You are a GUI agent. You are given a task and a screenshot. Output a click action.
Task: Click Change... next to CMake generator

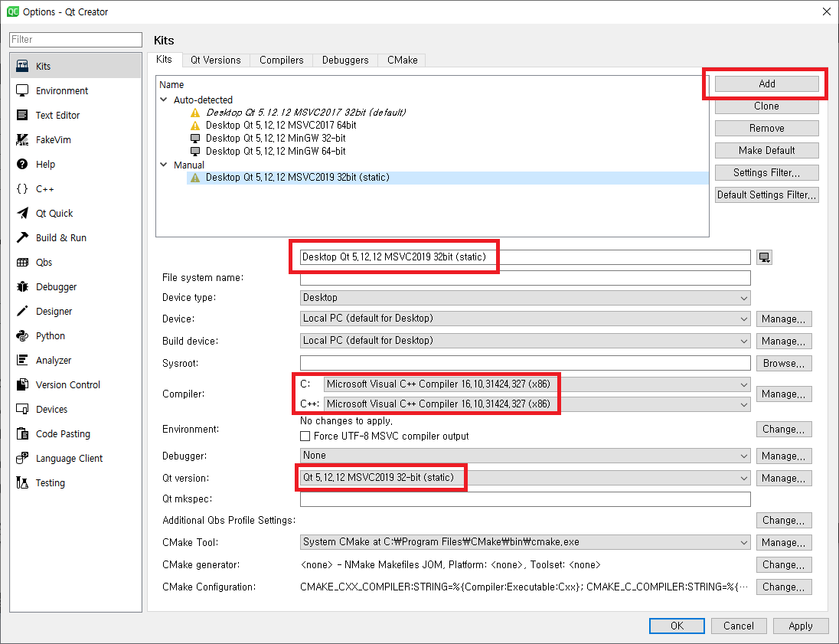(784, 565)
